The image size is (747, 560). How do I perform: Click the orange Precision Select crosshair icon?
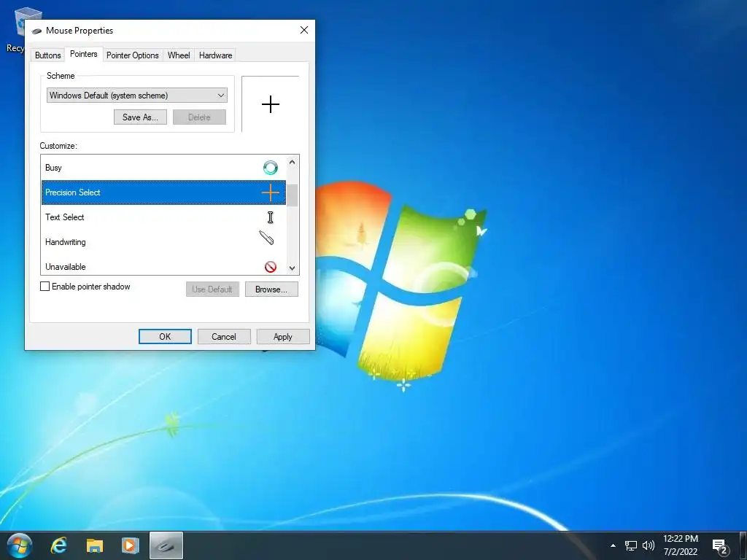[270, 192]
